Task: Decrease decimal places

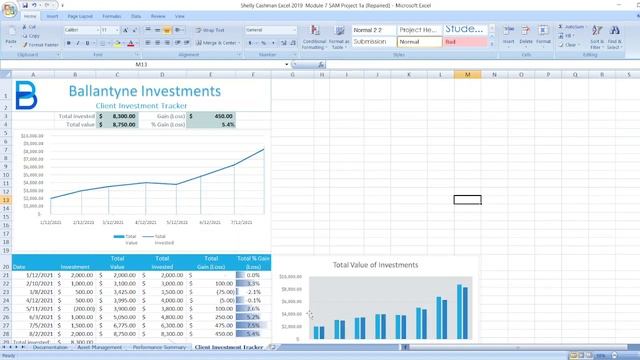Action: [x=293, y=43]
